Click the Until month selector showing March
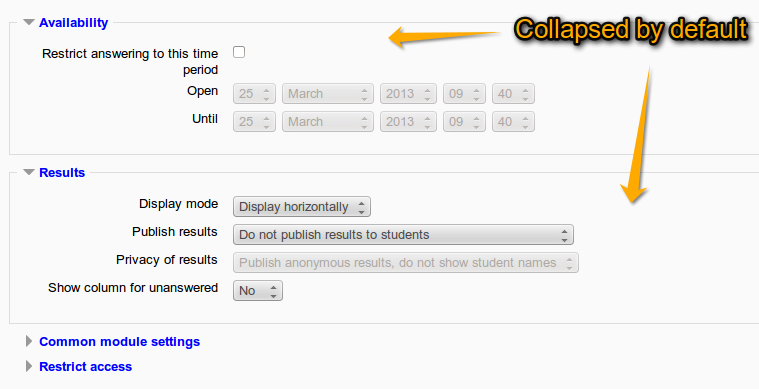 [328, 122]
